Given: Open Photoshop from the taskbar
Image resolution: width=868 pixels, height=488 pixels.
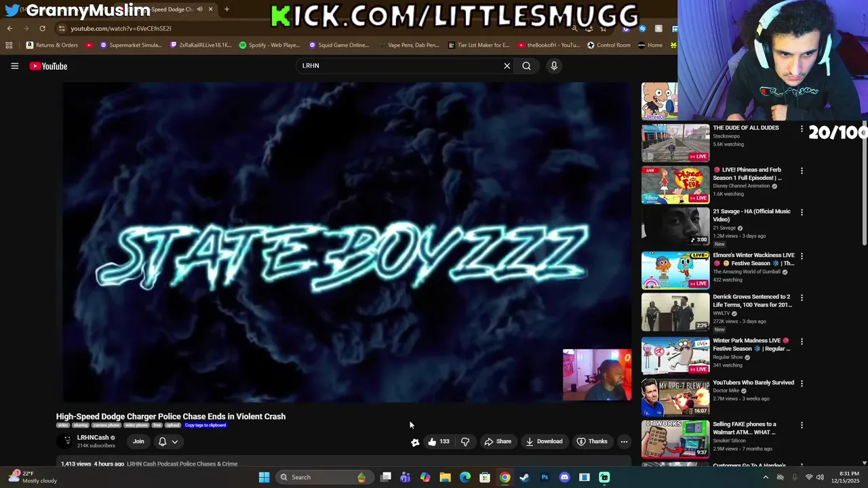Looking at the screenshot, I should click(545, 477).
